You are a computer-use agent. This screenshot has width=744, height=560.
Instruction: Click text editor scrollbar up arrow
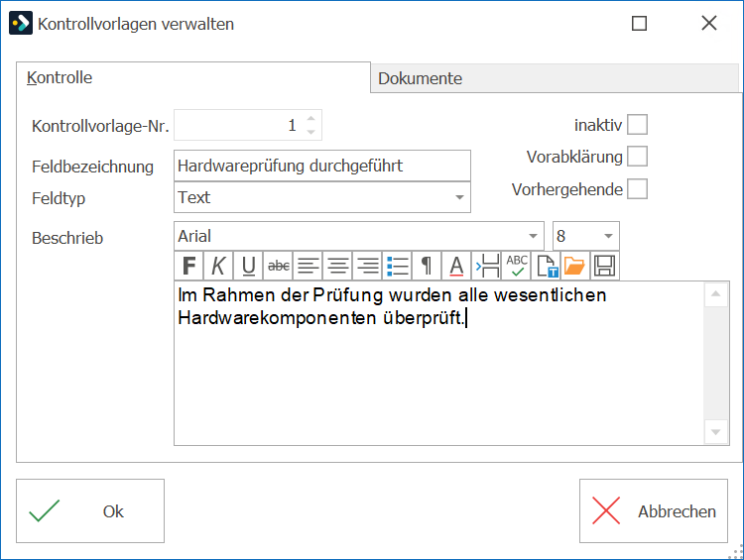click(715, 294)
